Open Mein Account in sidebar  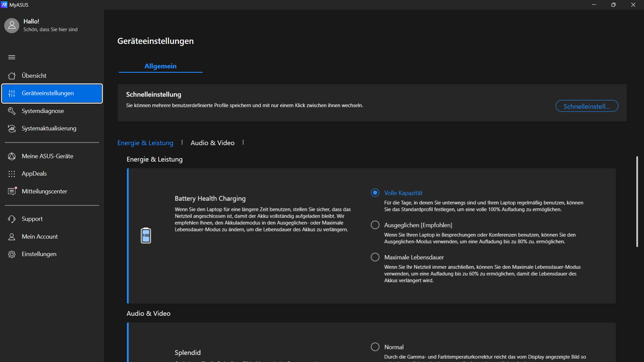40,237
